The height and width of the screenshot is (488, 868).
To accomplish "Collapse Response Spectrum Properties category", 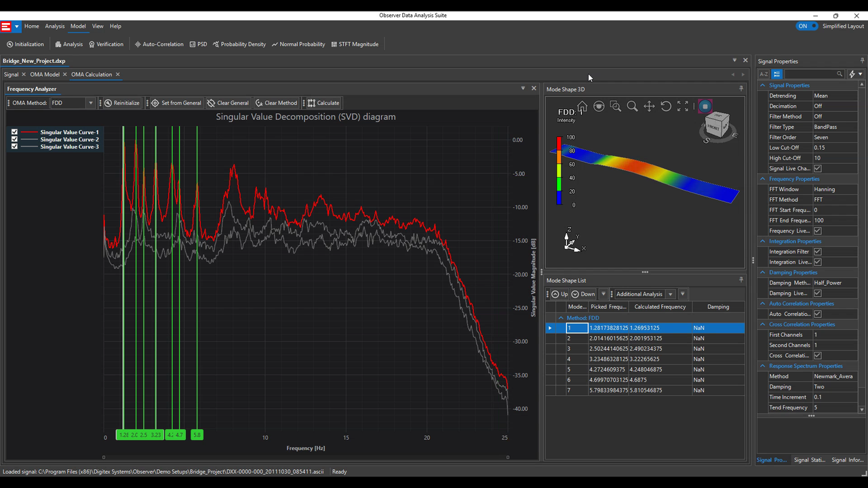I will click(762, 366).
